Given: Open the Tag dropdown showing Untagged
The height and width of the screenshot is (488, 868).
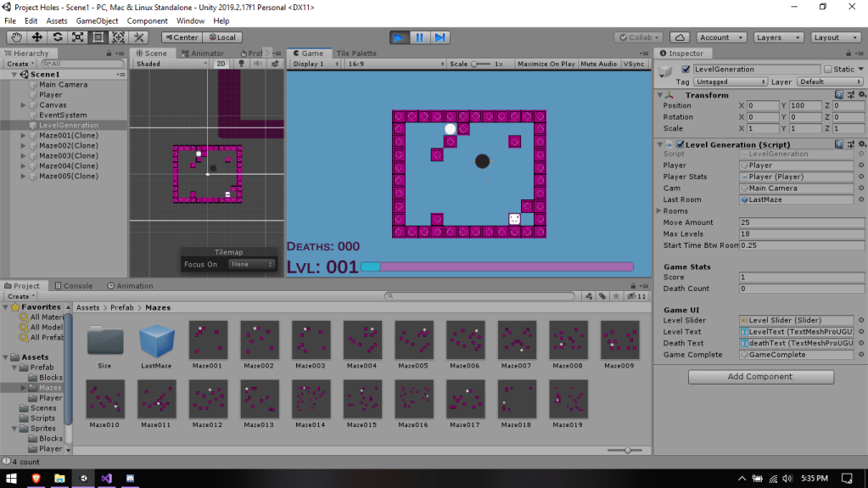Looking at the screenshot, I should click(x=731, y=82).
